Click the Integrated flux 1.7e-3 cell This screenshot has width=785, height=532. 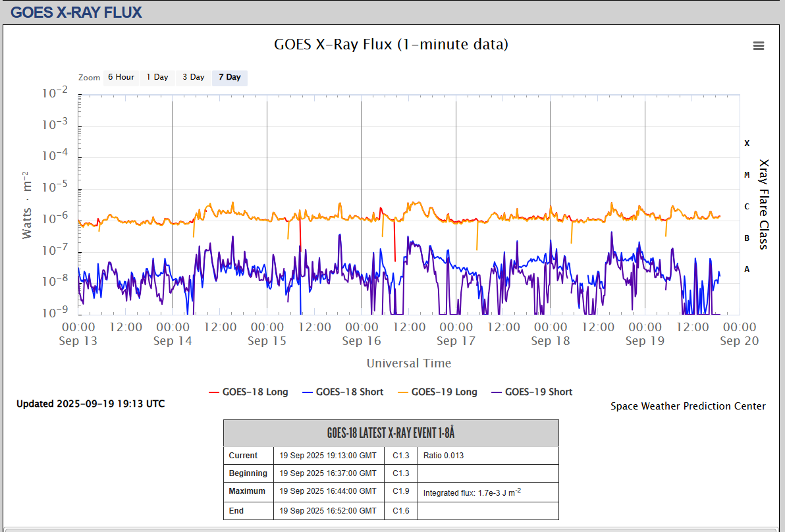pyautogui.click(x=472, y=492)
